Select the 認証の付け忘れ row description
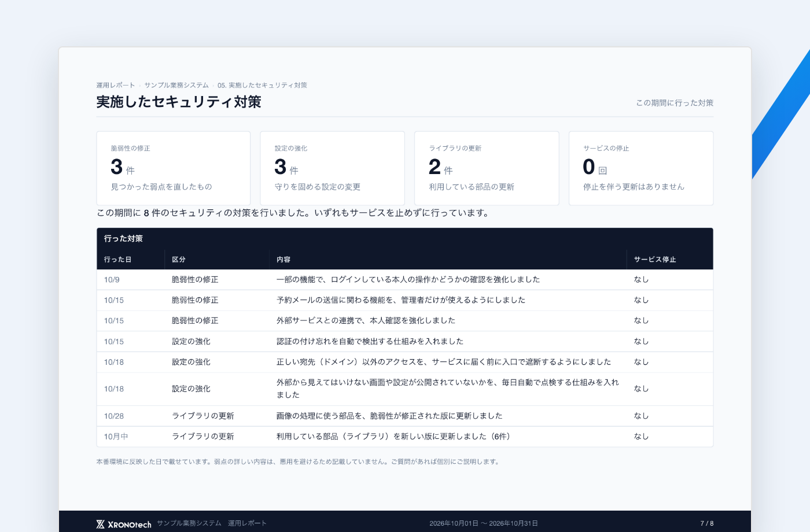810x532 pixels. [370, 341]
